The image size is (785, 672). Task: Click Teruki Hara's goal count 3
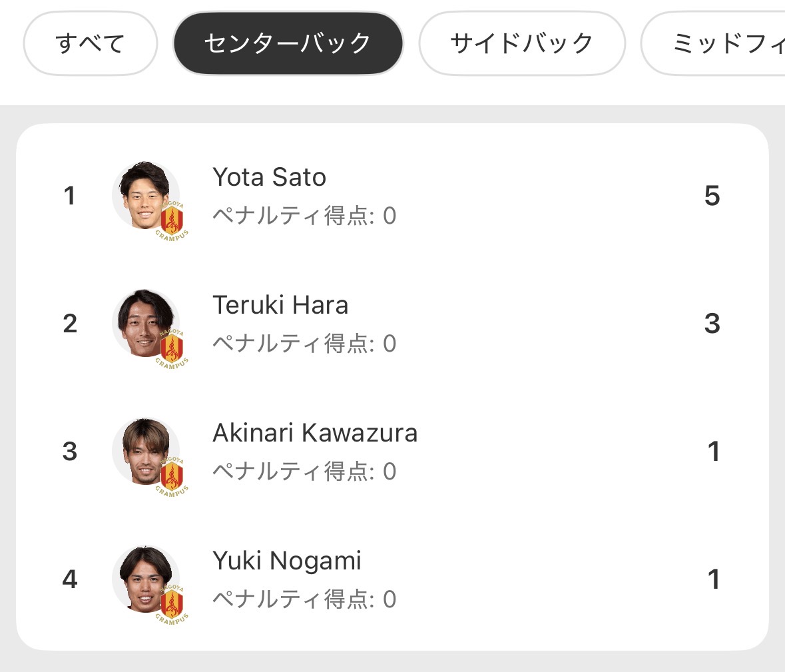(712, 324)
